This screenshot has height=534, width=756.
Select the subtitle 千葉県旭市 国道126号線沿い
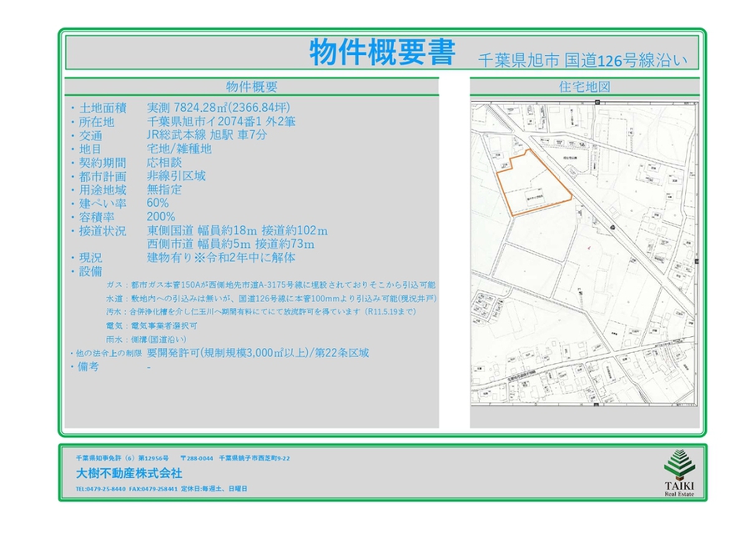click(x=582, y=60)
